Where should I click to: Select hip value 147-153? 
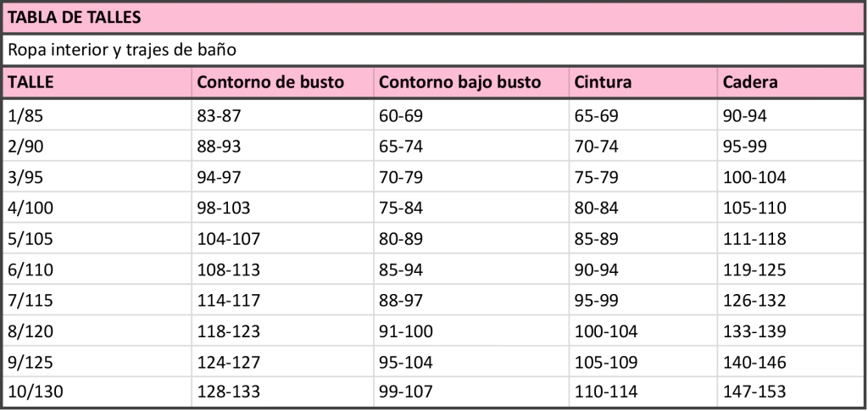[754, 392]
